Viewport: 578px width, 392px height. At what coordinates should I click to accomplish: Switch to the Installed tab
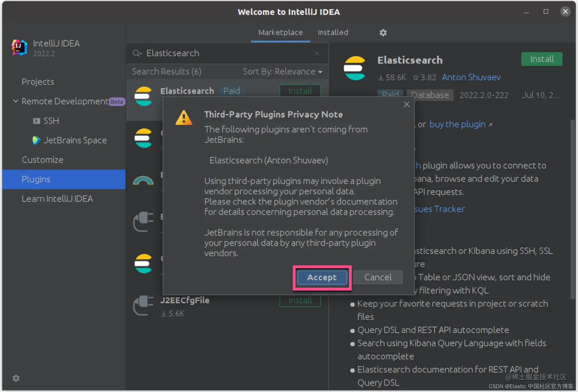(333, 33)
